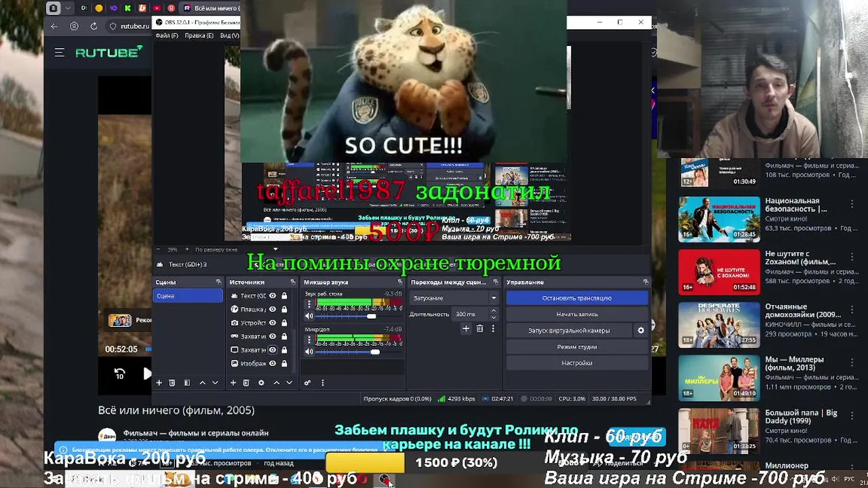Open Фильмач channel link under video
This screenshot has width=868, height=488.
[195, 433]
